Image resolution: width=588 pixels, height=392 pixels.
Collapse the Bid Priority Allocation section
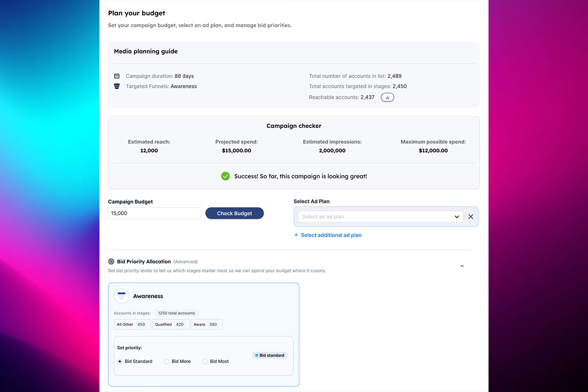click(x=462, y=266)
